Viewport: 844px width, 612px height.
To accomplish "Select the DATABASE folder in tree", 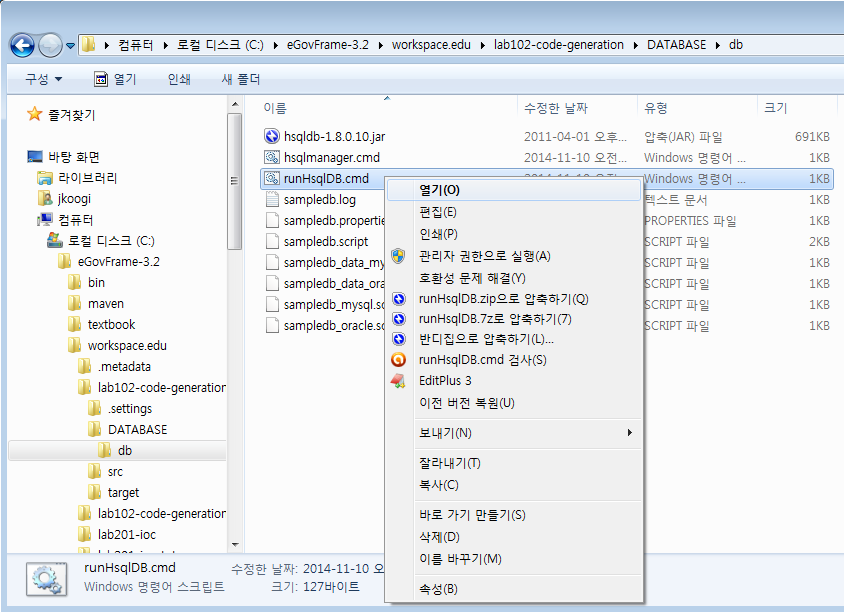I will pyautogui.click(x=137, y=429).
